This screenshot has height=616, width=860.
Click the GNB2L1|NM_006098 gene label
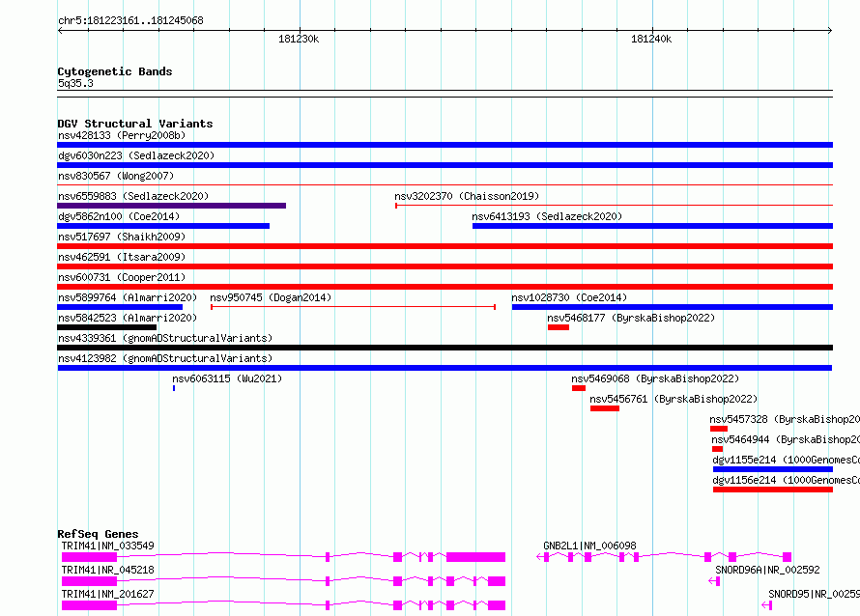click(x=589, y=546)
